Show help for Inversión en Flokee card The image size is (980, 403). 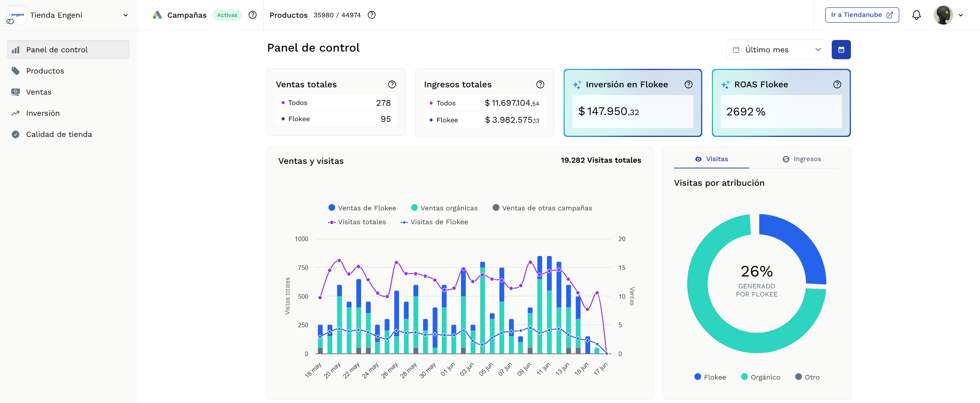[688, 84]
